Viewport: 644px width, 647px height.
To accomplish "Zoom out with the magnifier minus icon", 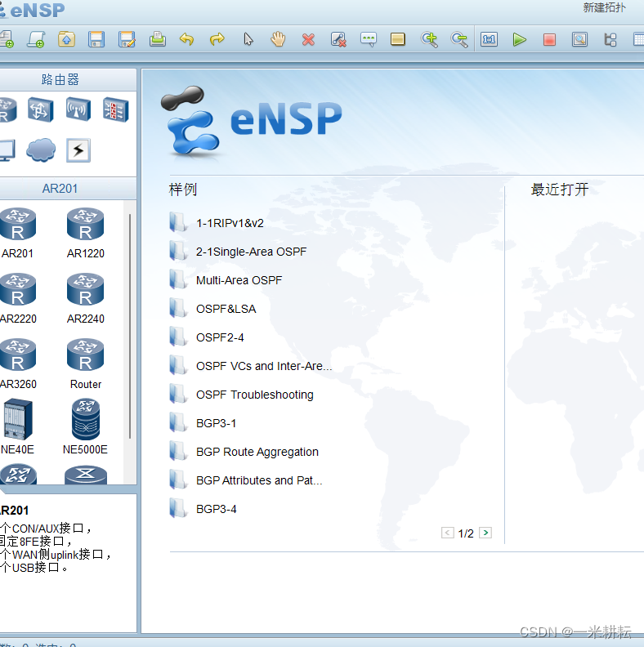I will coord(459,39).
